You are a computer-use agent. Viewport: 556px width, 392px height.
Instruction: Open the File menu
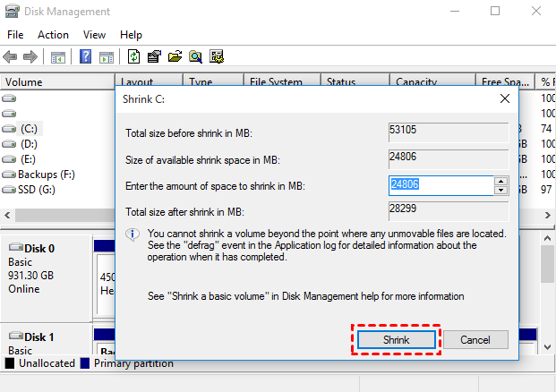click(x=15, y=35)
